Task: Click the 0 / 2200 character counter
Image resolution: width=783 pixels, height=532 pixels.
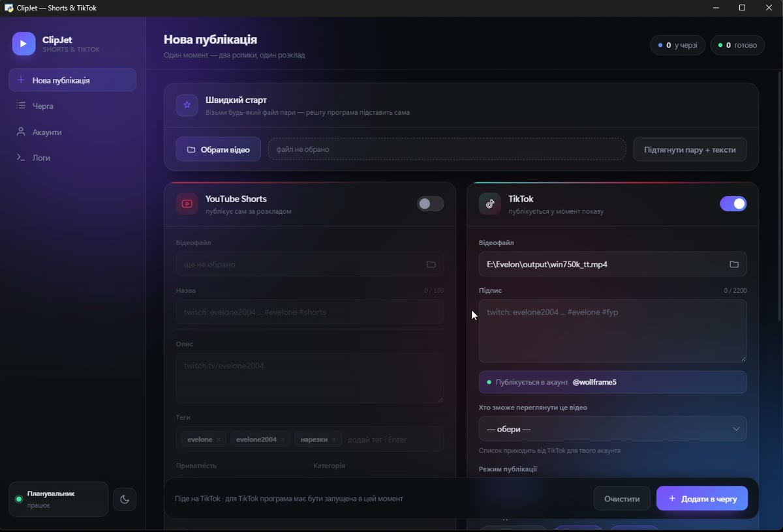Action: pos(735,291)
